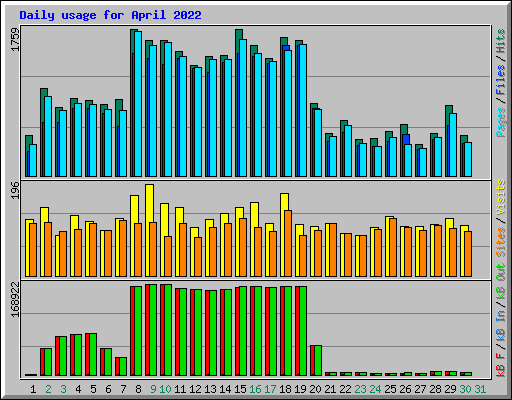Click day 4 on the x-axis
Viewport: 512px width, 400px height.
point(78,389)
